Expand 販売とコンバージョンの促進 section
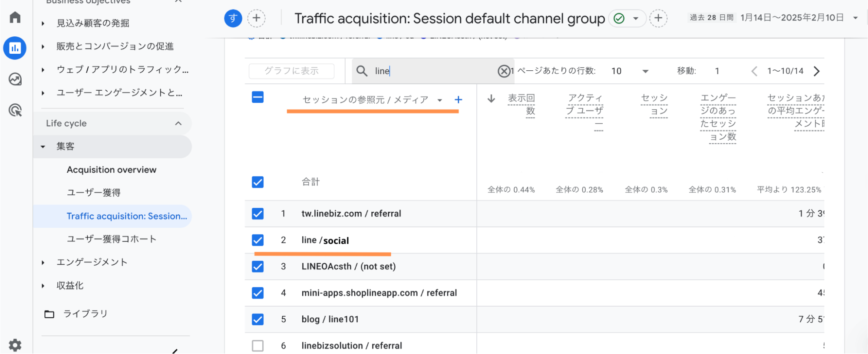 click(43, 46)
